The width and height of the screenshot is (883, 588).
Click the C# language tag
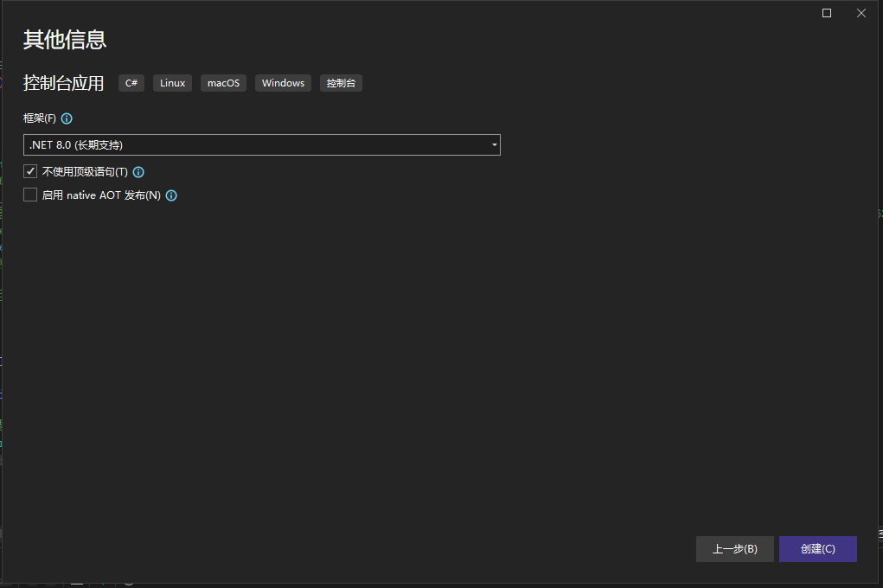coord(131,83)
